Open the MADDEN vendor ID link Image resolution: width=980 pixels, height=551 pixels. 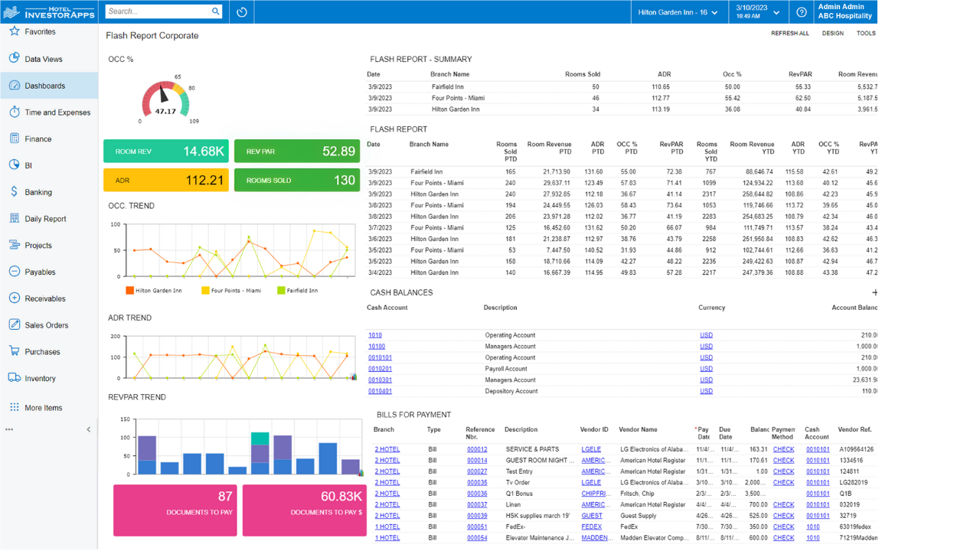(x=596, y=538)
